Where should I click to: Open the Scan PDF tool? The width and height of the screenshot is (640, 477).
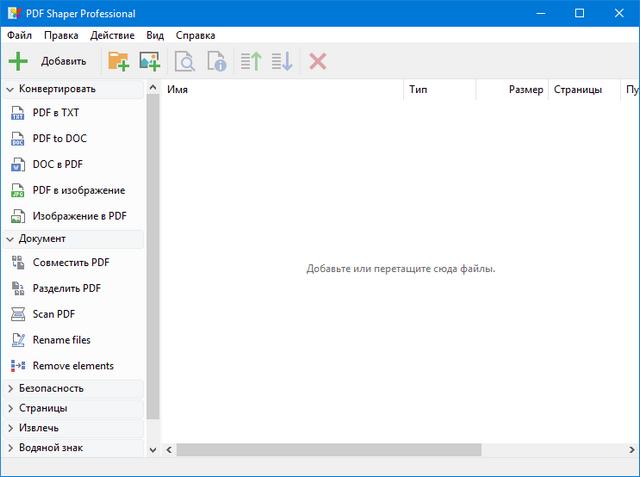click(x=53, y=314)
